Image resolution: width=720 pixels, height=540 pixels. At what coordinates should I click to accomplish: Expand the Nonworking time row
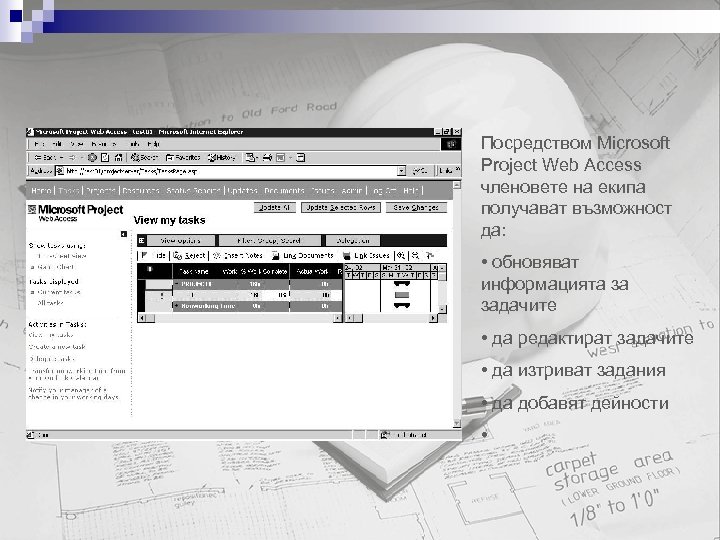(175, 306)
